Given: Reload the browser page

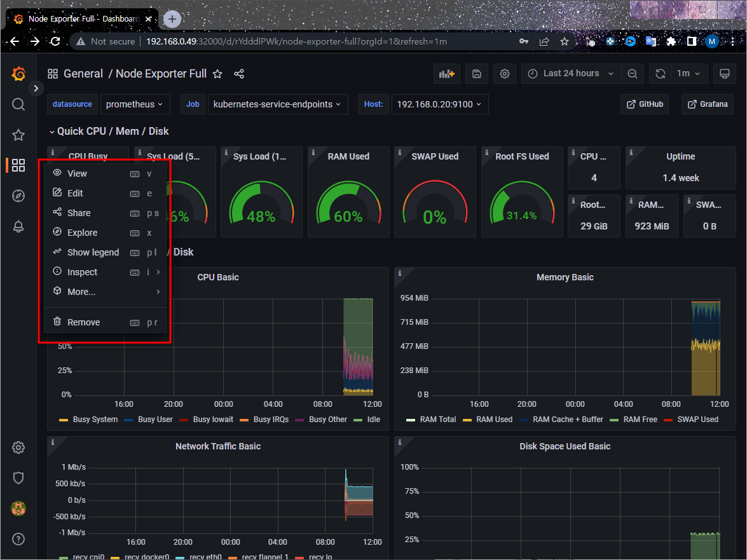Looking at the screenshot, I should click(55, 41).
